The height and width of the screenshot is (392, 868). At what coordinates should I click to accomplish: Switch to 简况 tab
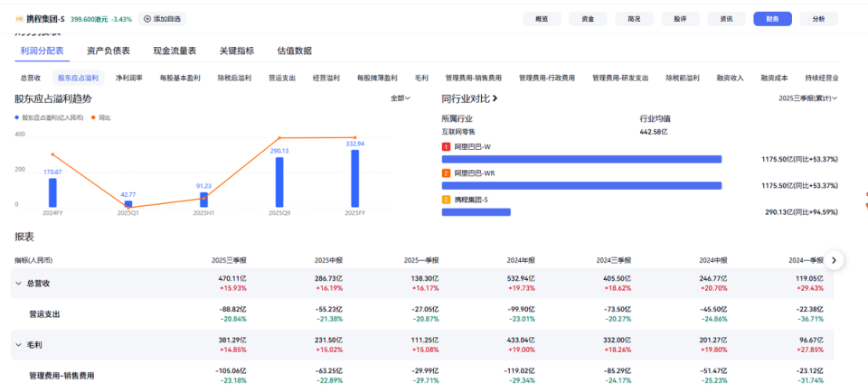point(634,19)
